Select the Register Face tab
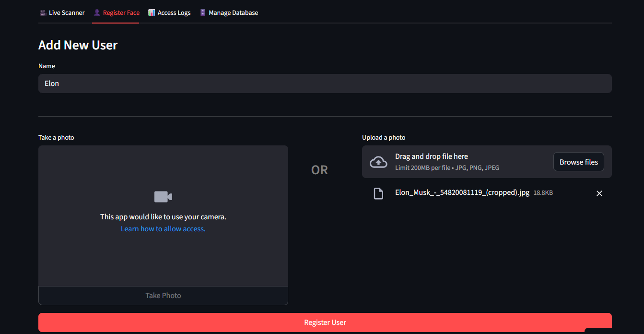The height and width of the screenshot is (334, 644). pos(116,13)
